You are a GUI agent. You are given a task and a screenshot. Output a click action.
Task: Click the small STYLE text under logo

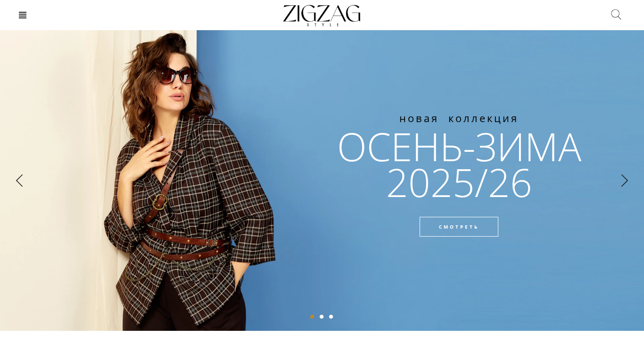(323, 25)
